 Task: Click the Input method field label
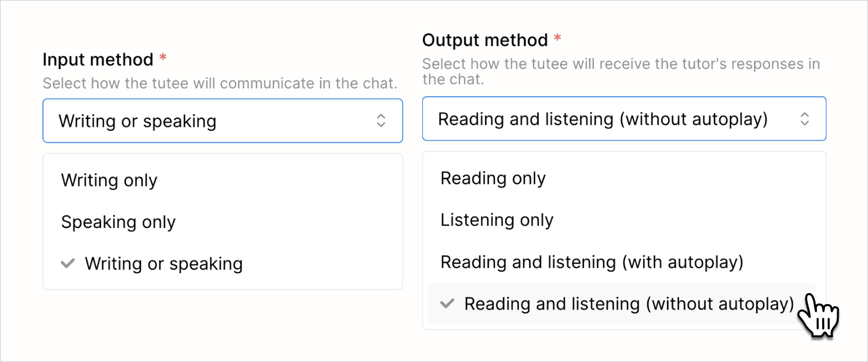[x=98, y=60]
